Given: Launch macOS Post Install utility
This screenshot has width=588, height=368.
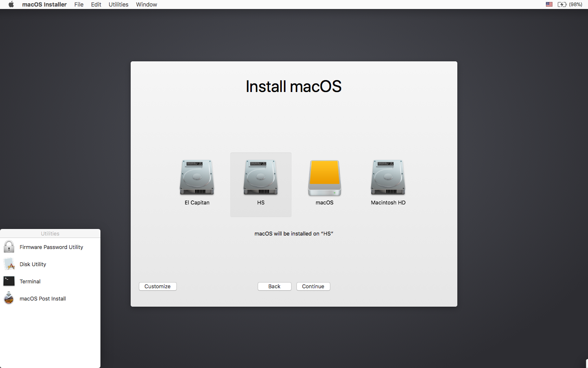Looking at the screenshot, I should click(42, 298).
